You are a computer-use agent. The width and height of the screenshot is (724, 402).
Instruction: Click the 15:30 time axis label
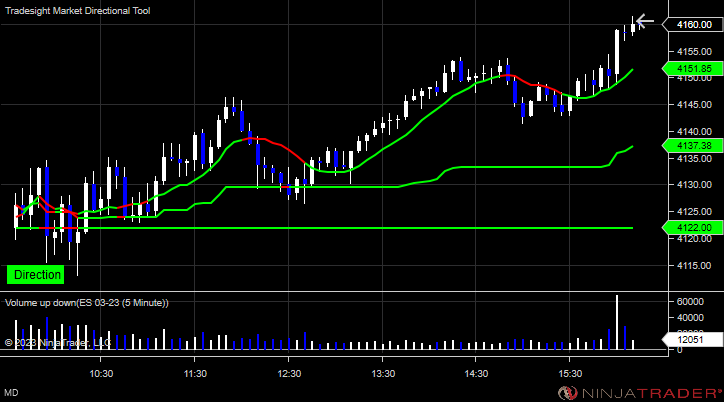(x=570, y=373)
